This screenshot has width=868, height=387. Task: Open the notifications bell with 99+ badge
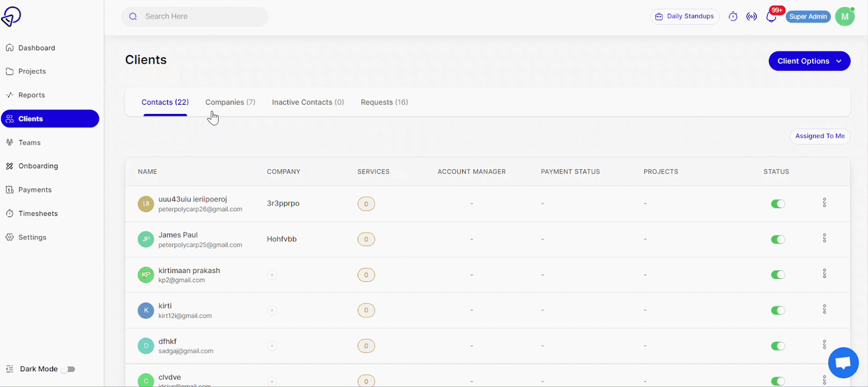click(x=771, y=17)
